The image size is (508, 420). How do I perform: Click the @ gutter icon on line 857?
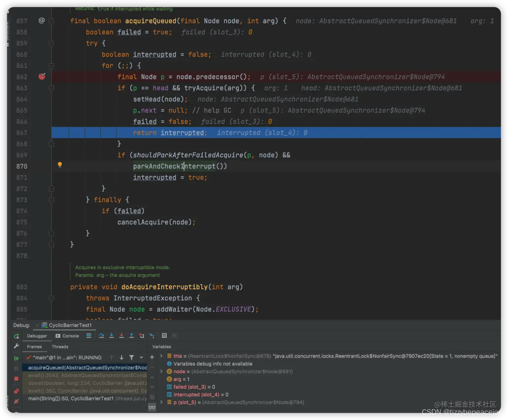click(42, 20)
